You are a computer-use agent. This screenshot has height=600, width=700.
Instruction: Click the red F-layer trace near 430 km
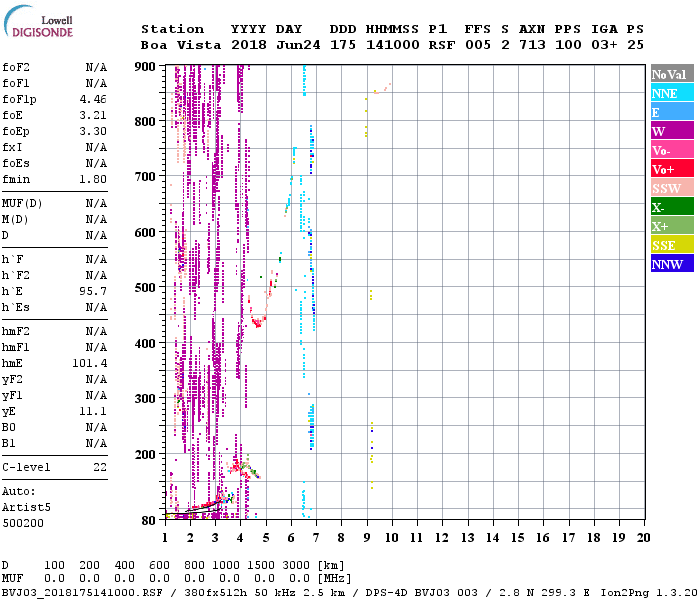click(x=257, y=322)
